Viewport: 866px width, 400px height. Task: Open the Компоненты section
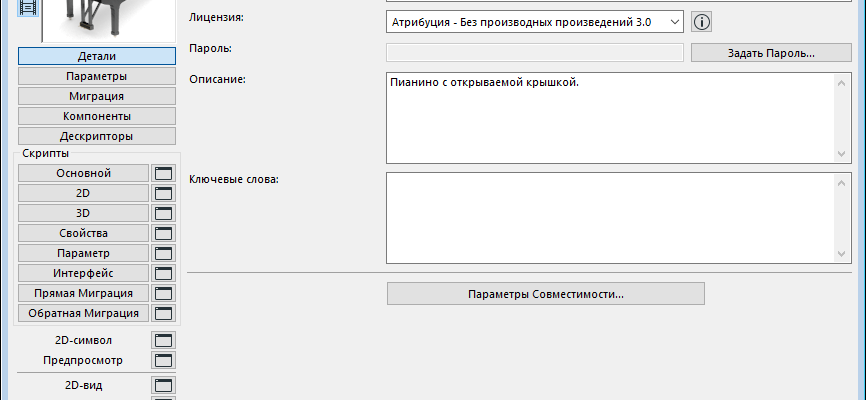(x=96, y=116)
